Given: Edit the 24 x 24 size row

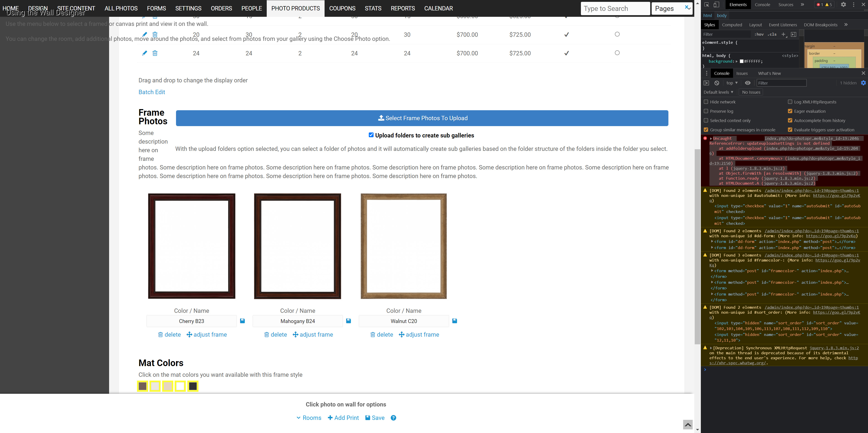Looking at the screenshot, I should tap(144, 53).
